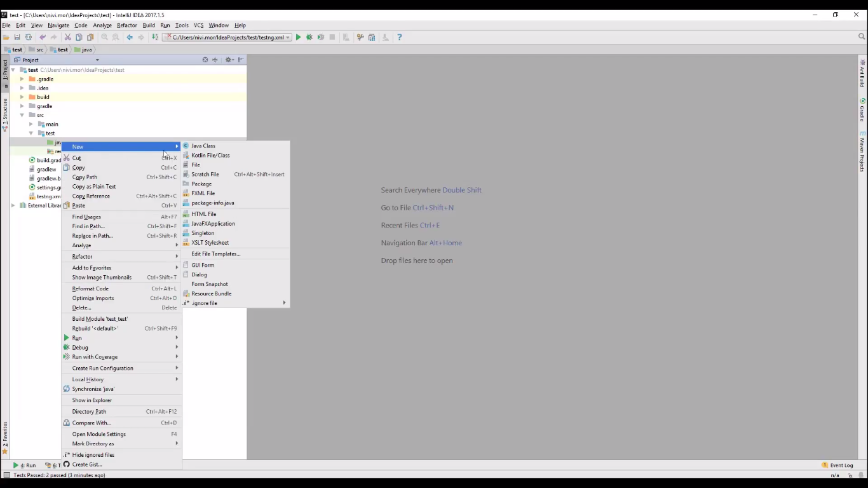
Task: Open the Build menu in menu bar
Action: 149,25
